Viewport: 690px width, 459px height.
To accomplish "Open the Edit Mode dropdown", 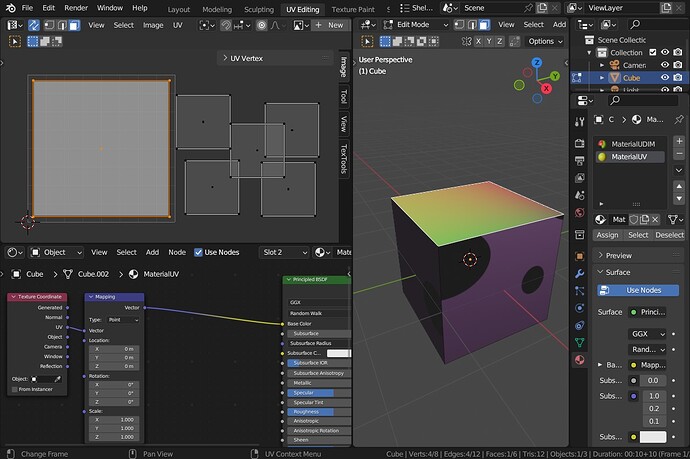I will (415, 25).
